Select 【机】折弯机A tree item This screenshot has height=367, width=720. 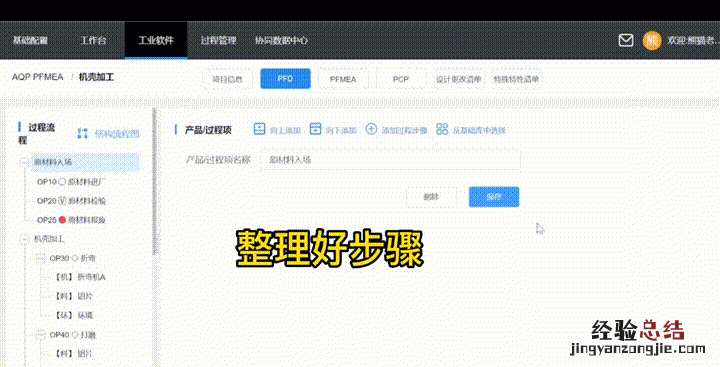pos(79,277)
